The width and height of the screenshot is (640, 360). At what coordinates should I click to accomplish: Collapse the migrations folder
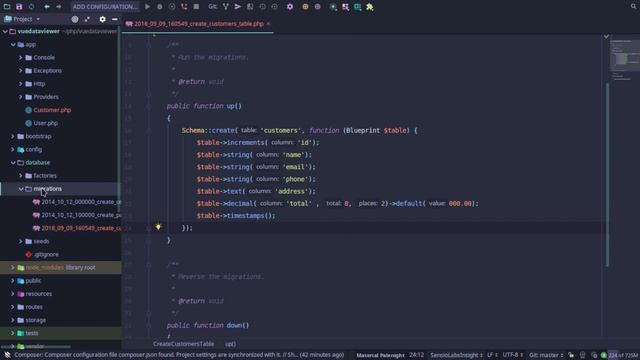point(21,189)
